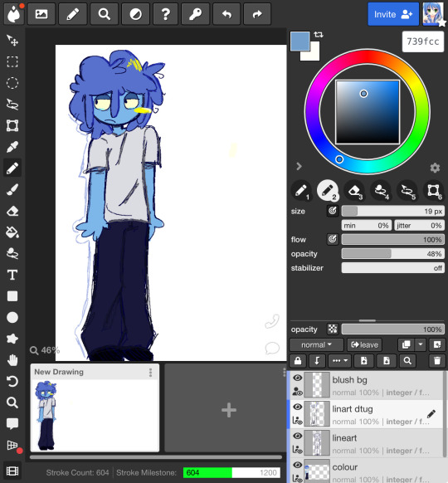Click the Invite button
The width and height of the screenshot is (448, 483).
(393, 14)
